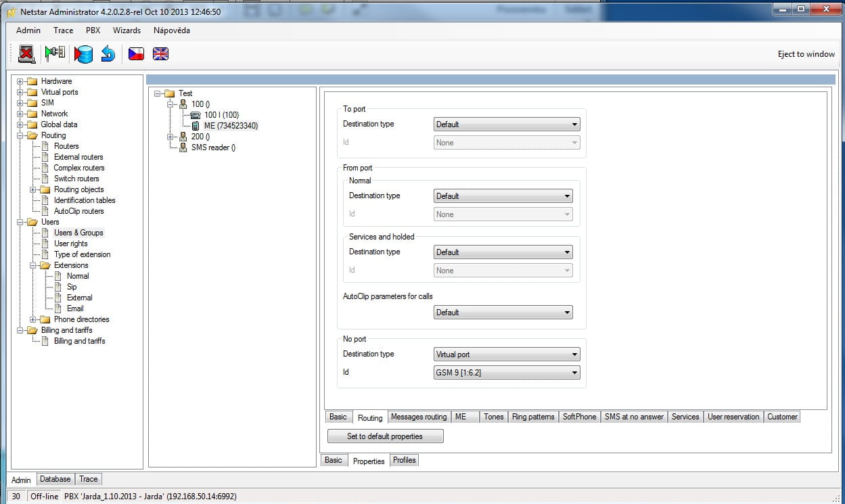Open the Customer tab
The height and width of the screenshot is (504, 845).
click(782, 417)
